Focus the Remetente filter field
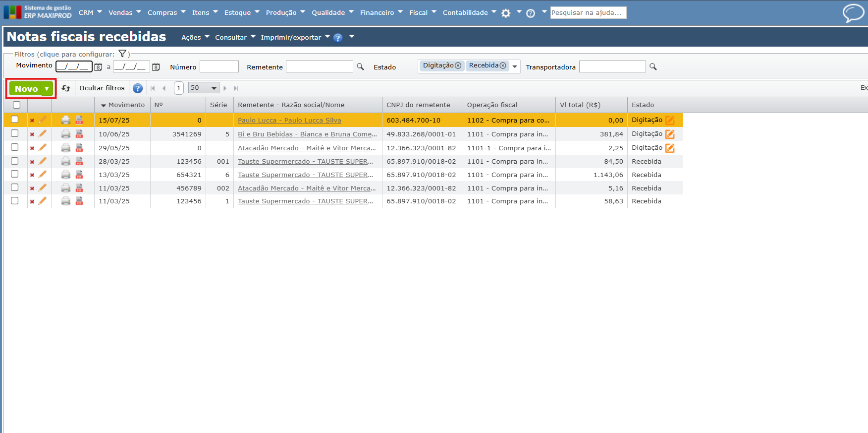The height and width of the screenshot is (433, 868). pos(320,66)
